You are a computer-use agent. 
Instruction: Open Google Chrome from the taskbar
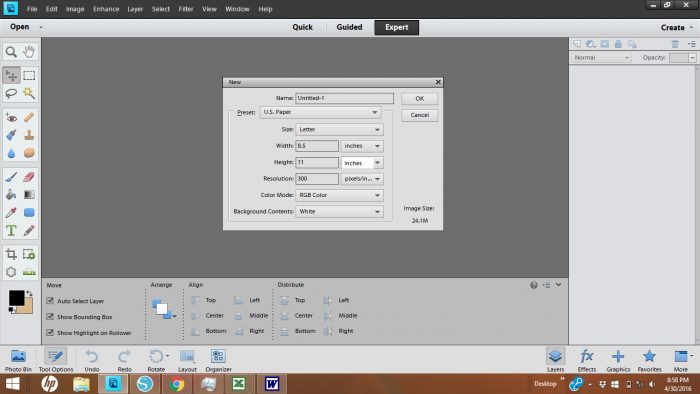177,384
